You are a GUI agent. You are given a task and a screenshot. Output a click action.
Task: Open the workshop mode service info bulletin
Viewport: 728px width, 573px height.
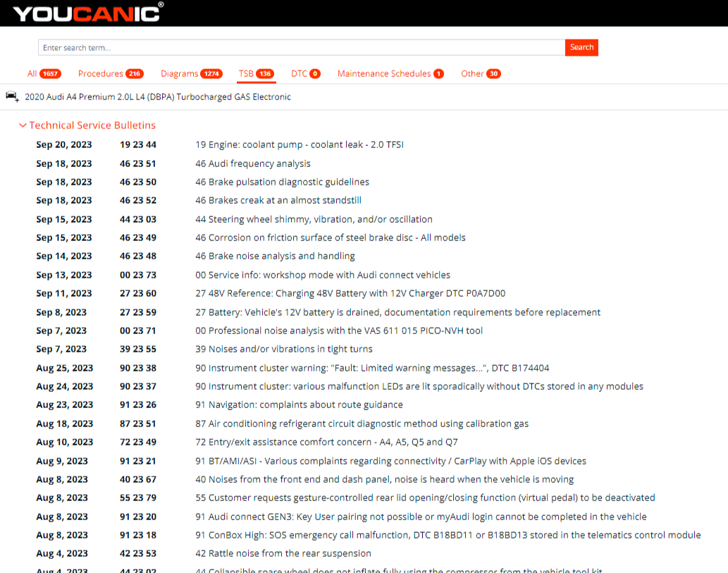(x=323, y=275)
